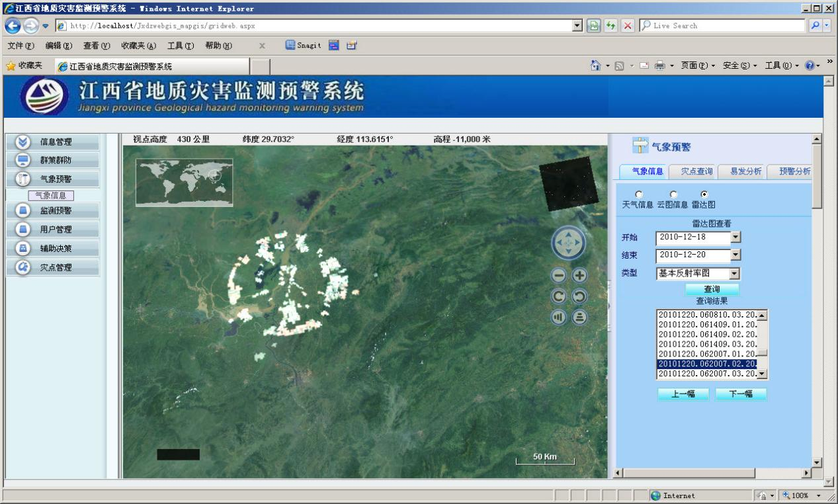Zoom in the map with the plus icon
838x504 pixels.
[x=579, y=276]
